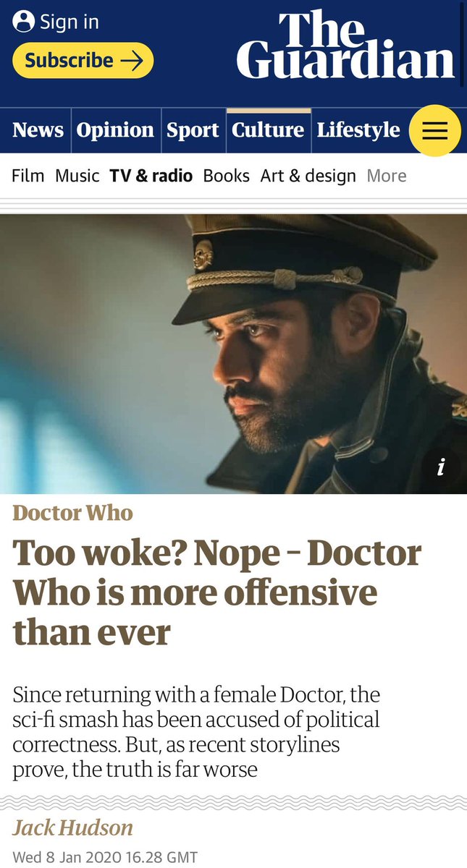Screen dimensions: 467x868
Task: Open the Culture tab
Action: [x=268, y=130]
